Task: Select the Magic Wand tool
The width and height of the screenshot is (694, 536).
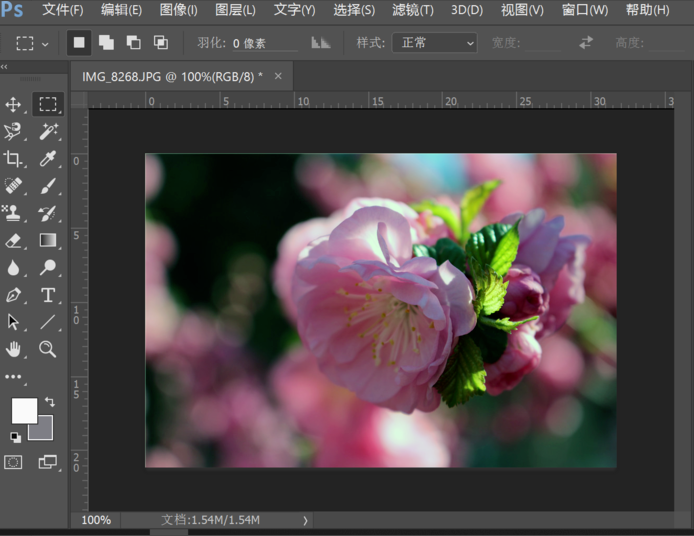Action: [x=47, y=132]
